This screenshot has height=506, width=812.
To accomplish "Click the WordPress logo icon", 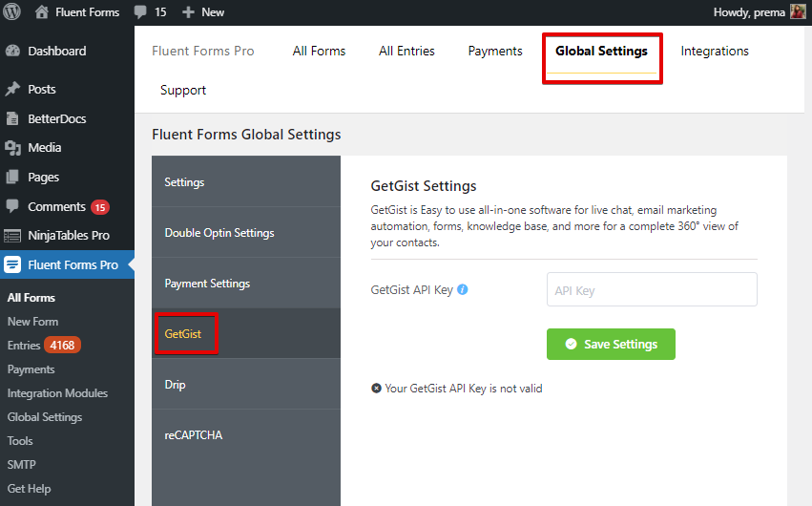I will point(11,11).
